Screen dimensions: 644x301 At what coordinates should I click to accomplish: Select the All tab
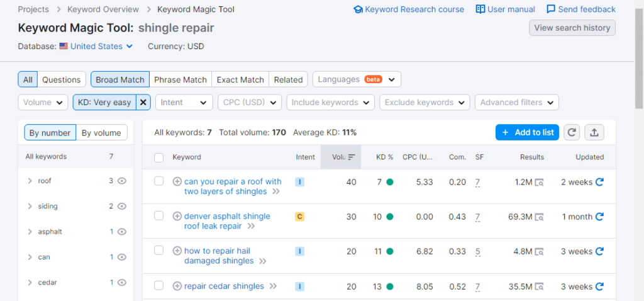28,80
